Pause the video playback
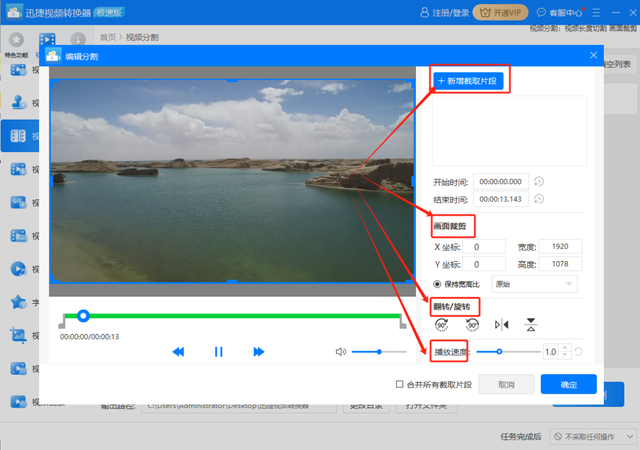 click(218, 352)
